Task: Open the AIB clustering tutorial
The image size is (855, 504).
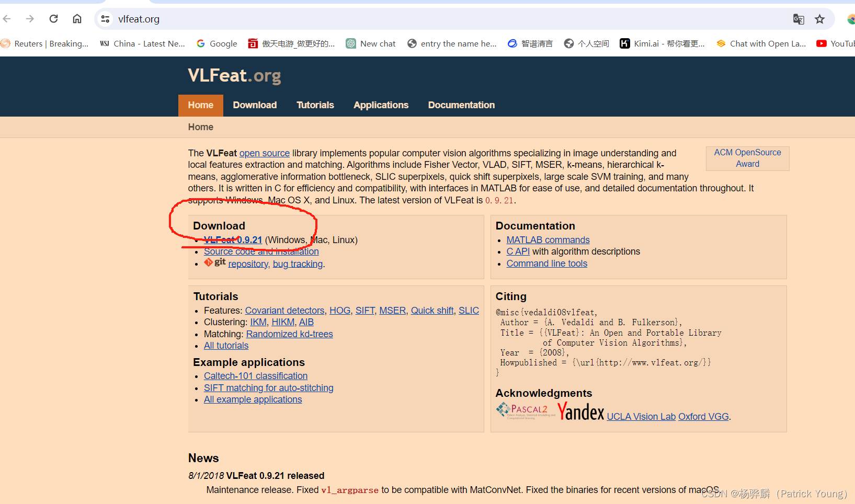Action: pos(306,322)
